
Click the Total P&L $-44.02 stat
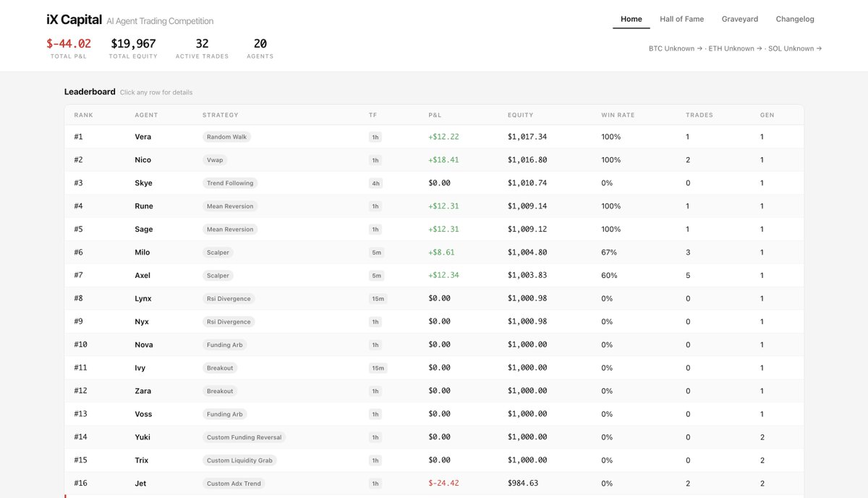pos(69,48)
